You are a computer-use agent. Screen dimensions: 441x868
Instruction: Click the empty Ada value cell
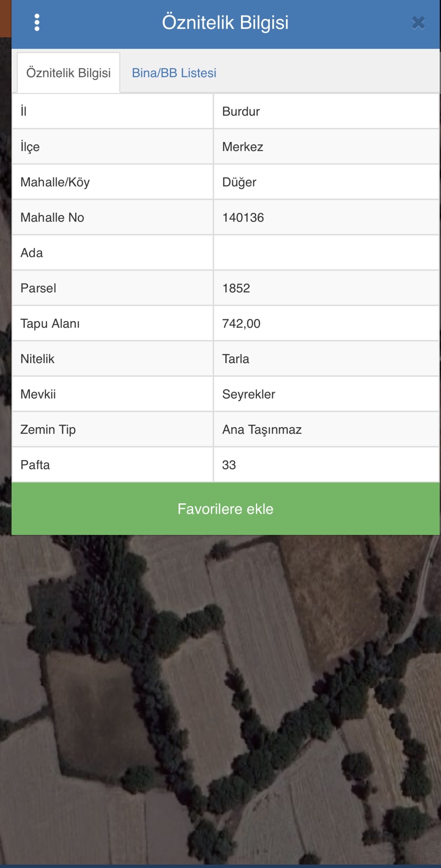click(x=326, y=253)
